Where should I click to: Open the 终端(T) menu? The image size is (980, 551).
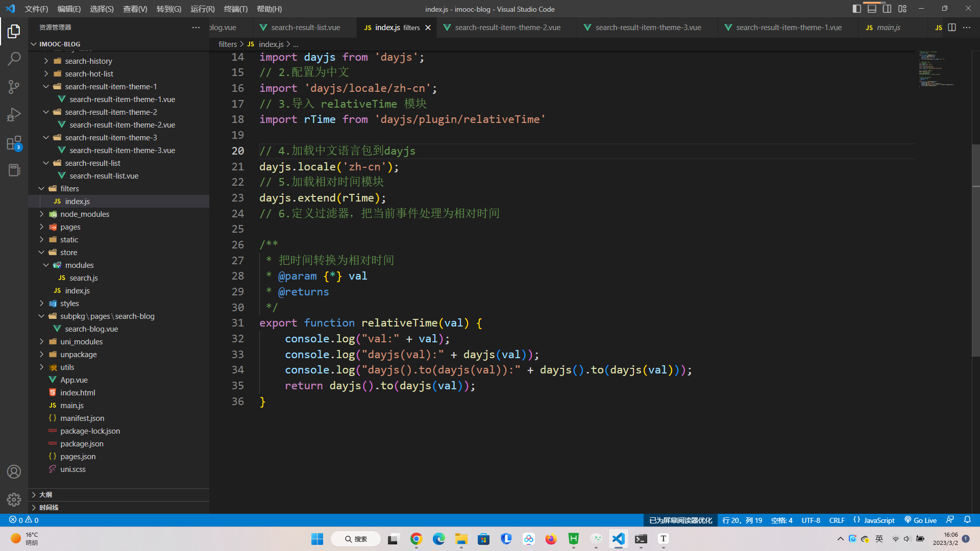(235, 9)
